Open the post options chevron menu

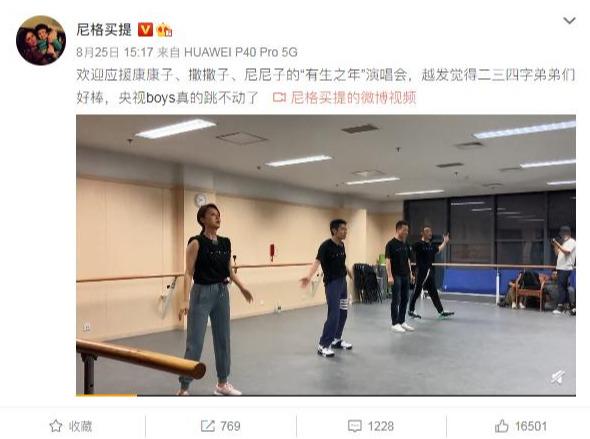pyautogui.click(x=569, y=21)
